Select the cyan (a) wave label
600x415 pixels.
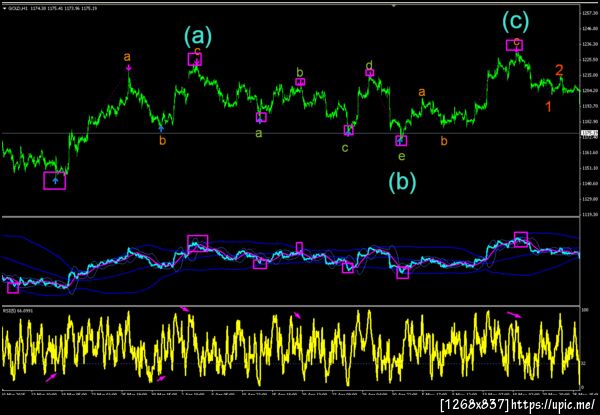coord(198,37)
